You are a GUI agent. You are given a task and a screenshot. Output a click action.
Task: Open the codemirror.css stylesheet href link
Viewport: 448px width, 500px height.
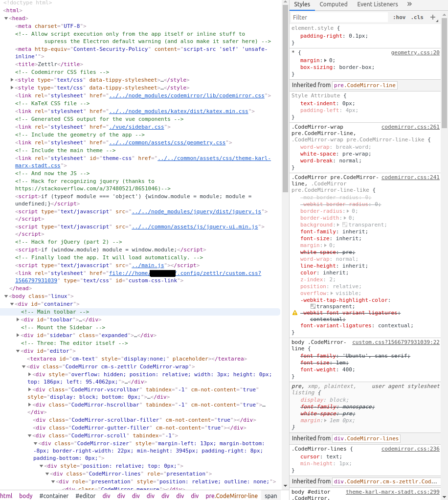[186, 96]
